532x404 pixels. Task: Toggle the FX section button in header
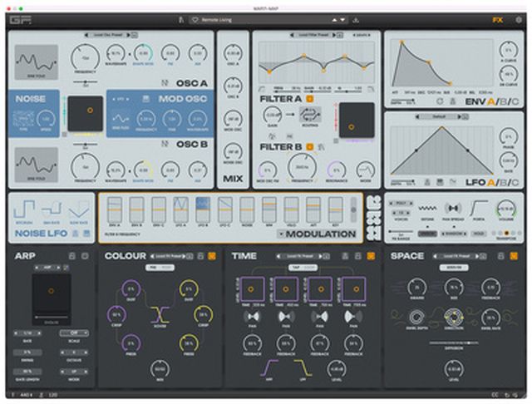click(498, 18)
